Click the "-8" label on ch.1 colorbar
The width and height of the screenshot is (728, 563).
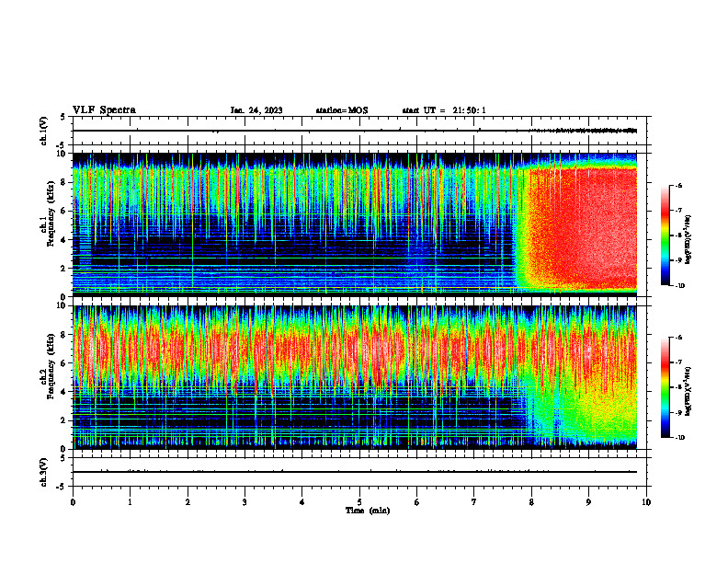coord(678,236)
